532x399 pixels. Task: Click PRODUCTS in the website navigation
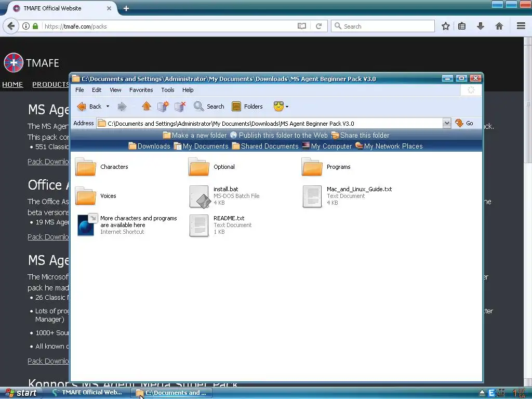51,85
